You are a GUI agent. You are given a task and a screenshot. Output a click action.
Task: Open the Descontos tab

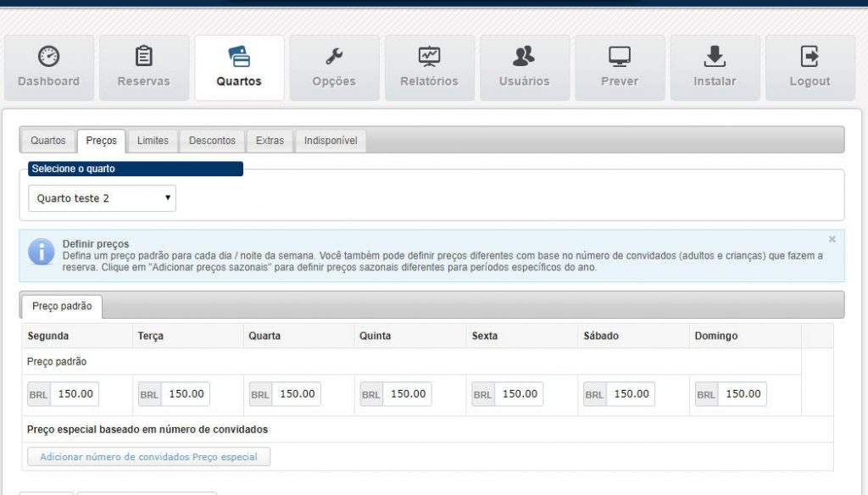coord(212,141)
